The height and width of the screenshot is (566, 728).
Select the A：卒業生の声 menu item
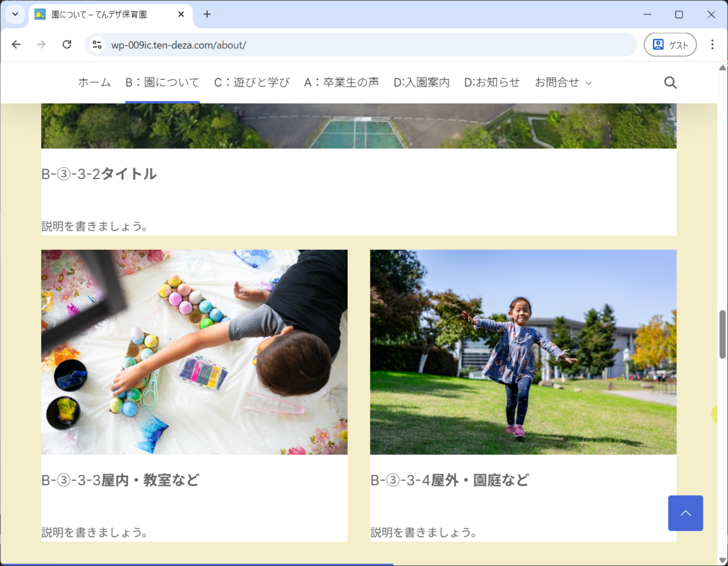pos(341,83)
